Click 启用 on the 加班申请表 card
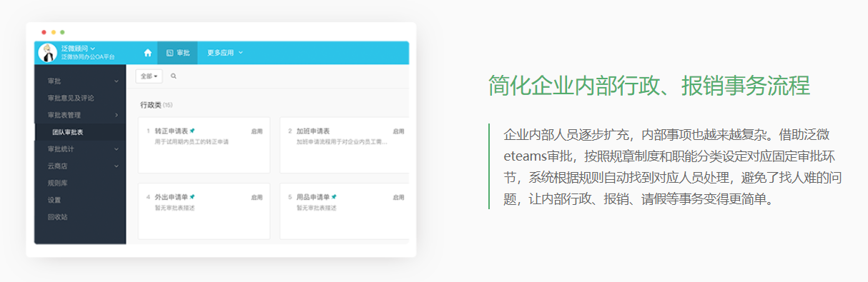 pos(398,131)
